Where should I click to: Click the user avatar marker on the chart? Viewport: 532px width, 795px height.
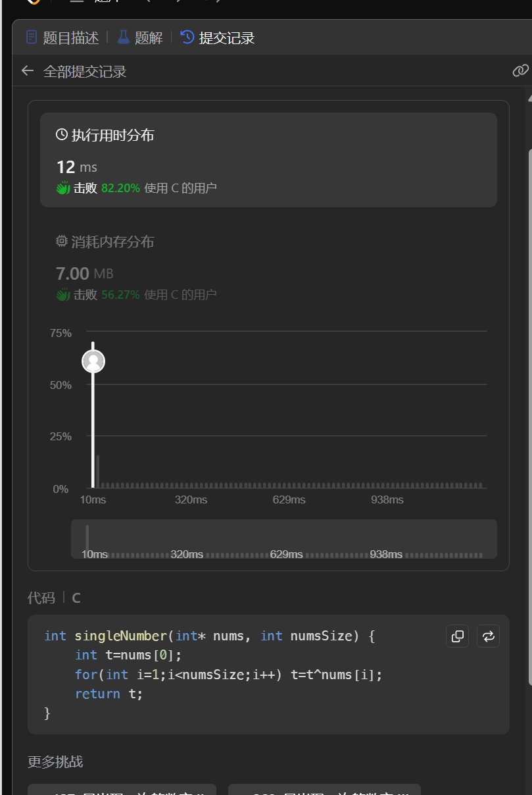tap(93, 361)
